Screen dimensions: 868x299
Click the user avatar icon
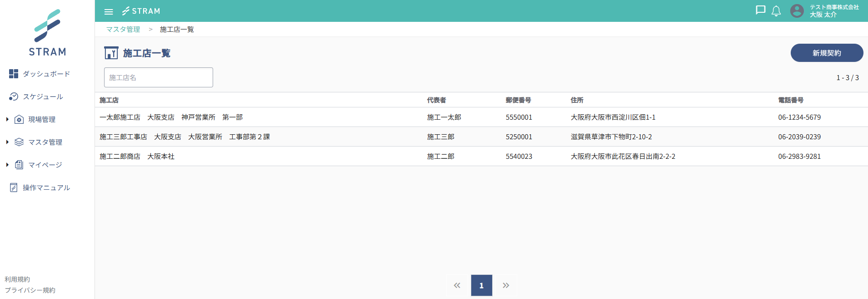797,11
